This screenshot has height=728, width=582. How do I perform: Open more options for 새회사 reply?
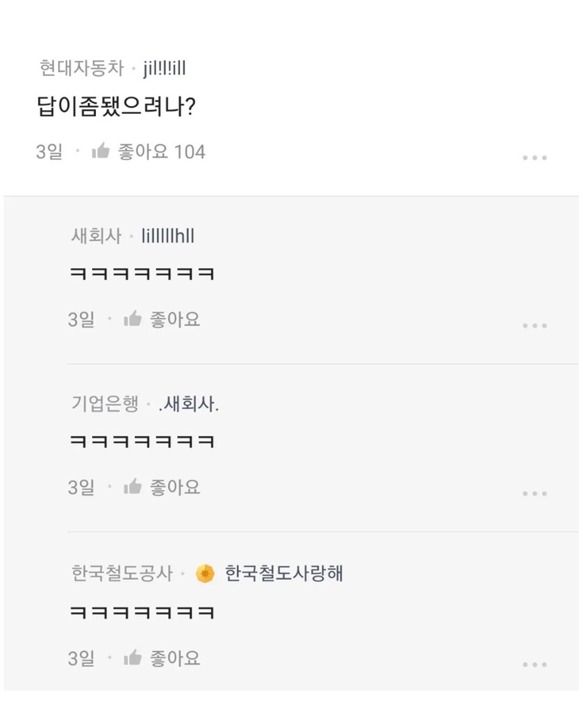click(535, 325)
